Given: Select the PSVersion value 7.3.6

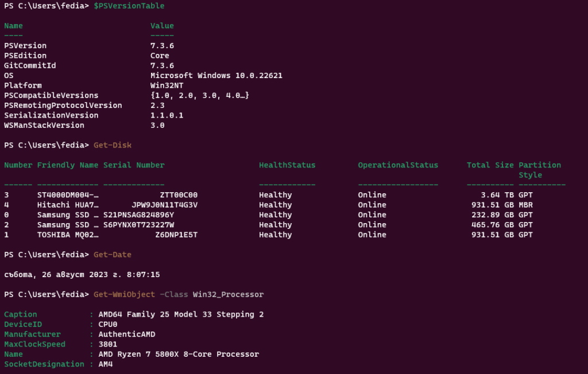Looking at the screenshot, I should 162,46.
